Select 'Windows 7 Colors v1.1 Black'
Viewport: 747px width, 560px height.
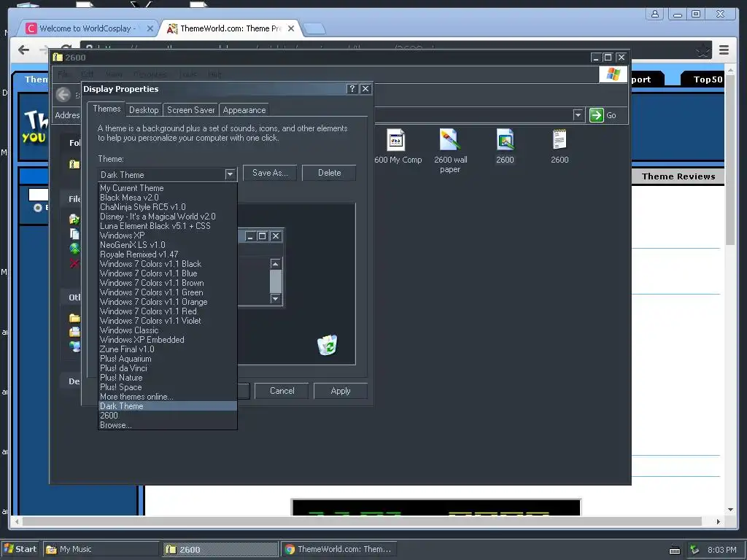168,264
